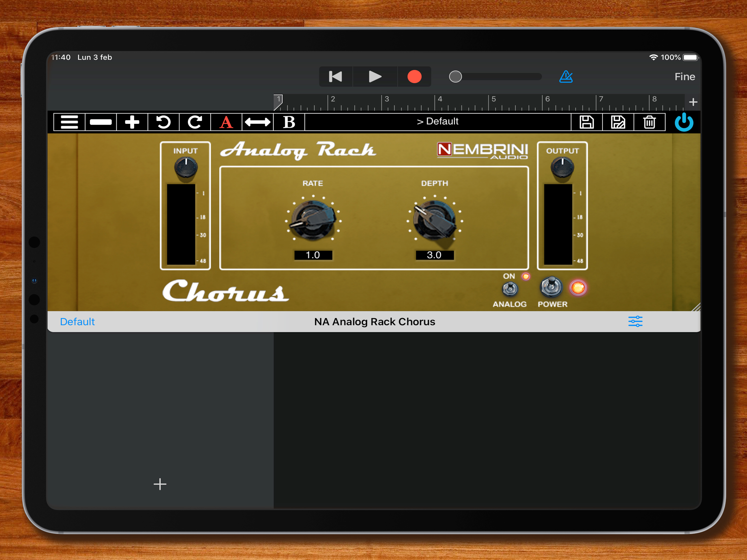Start playback with the Play button
Viewport: 747px width, 560px height.
click(x=375, y=77)
